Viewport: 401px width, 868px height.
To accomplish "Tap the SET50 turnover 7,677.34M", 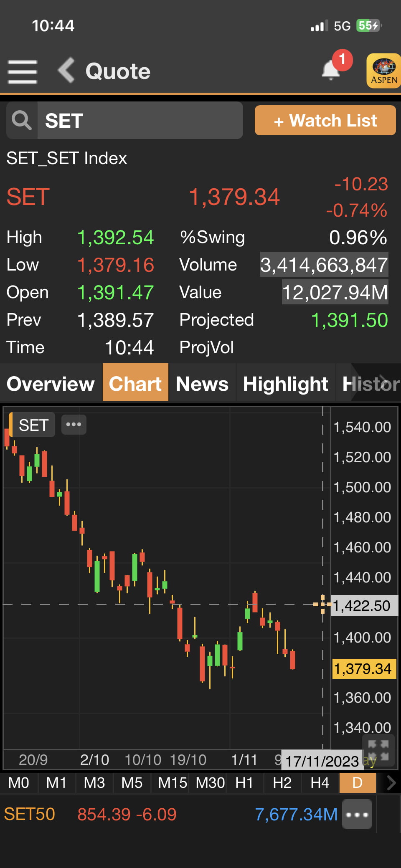I will (x=296, y=814).
